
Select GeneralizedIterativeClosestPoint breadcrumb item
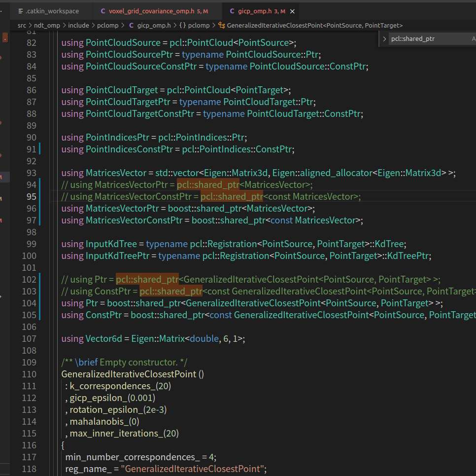tap(314, 26)
